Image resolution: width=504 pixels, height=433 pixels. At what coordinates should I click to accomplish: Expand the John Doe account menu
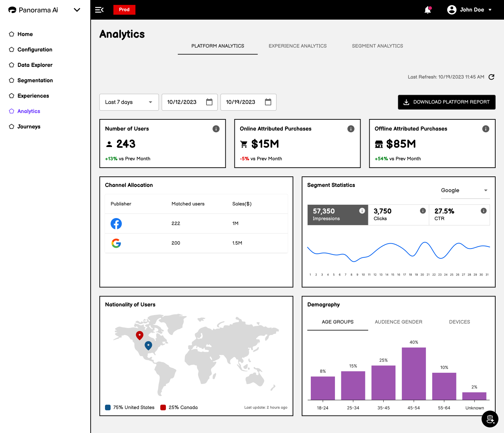click(470, 10)
